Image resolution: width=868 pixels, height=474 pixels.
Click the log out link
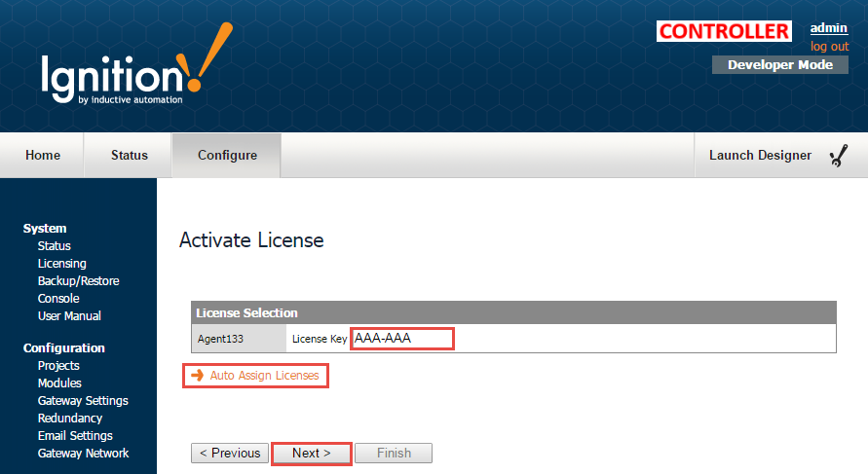tap(829, 47)
